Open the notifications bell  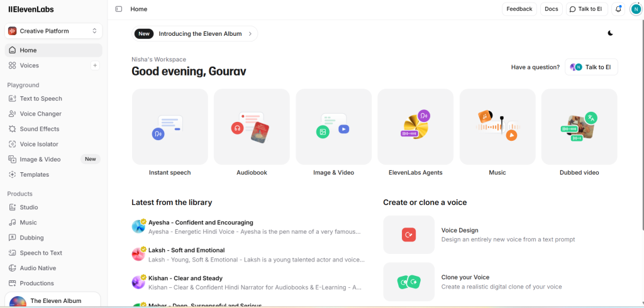(618, 9)
